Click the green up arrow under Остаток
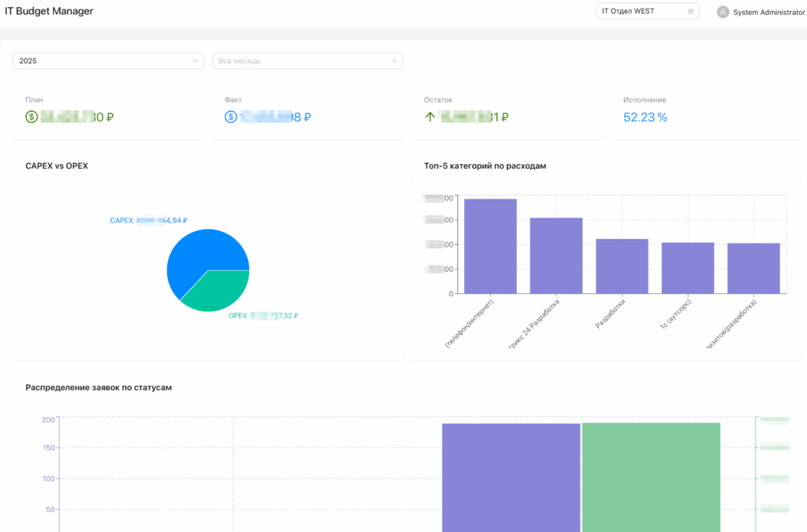 (x=430, y=117)
